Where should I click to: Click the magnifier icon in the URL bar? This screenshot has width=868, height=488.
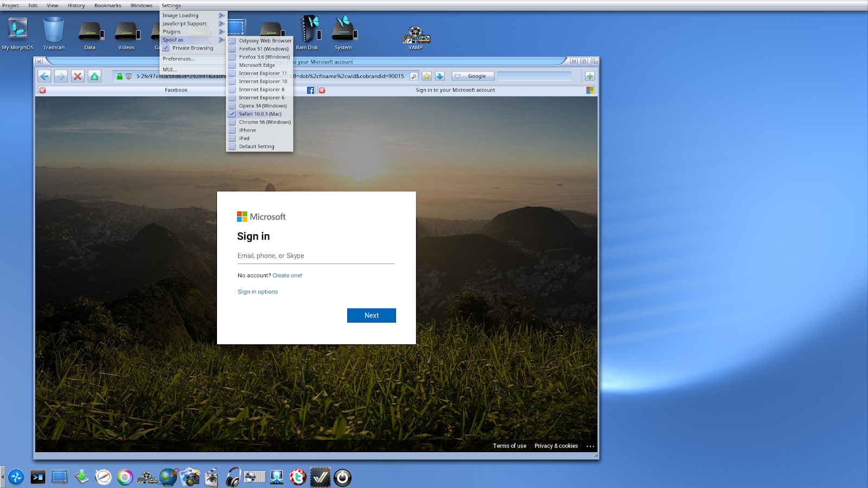(414, 76)
